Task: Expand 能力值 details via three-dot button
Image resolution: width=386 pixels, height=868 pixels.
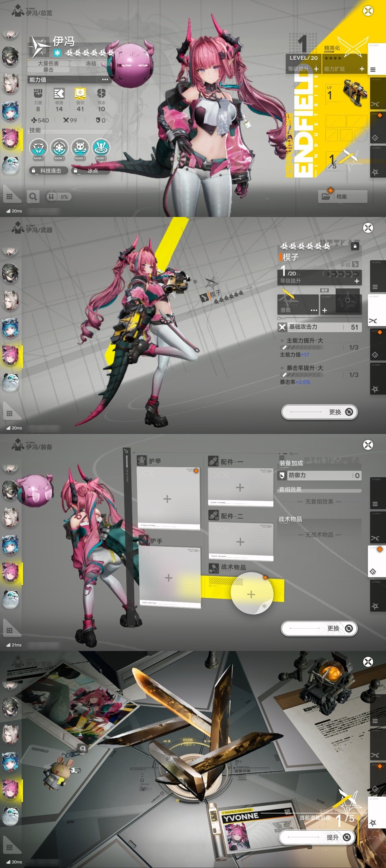Action: pyautogui.click(x=105, y=80)
